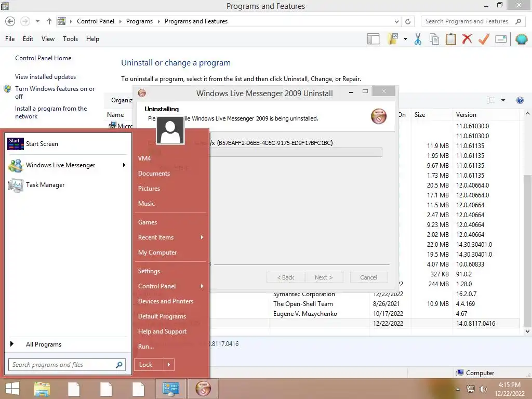Click Run... in start menu

[146, 347]
